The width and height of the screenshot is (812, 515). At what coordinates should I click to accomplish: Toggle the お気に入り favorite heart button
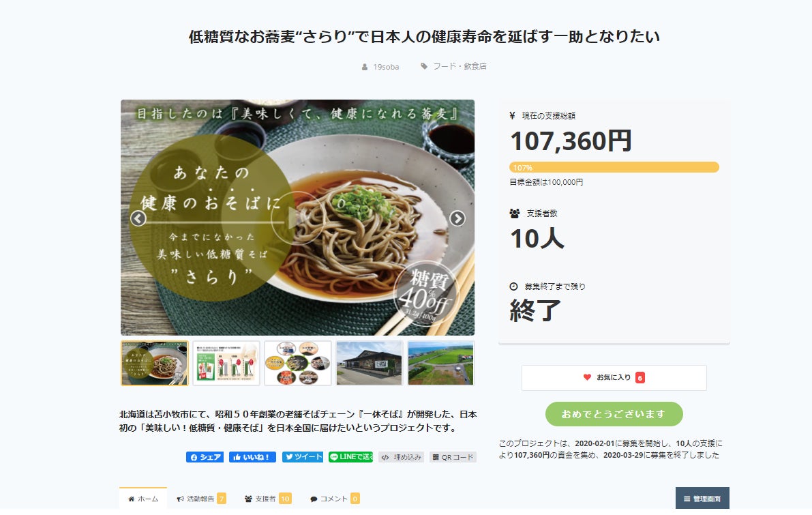(614, 377)
